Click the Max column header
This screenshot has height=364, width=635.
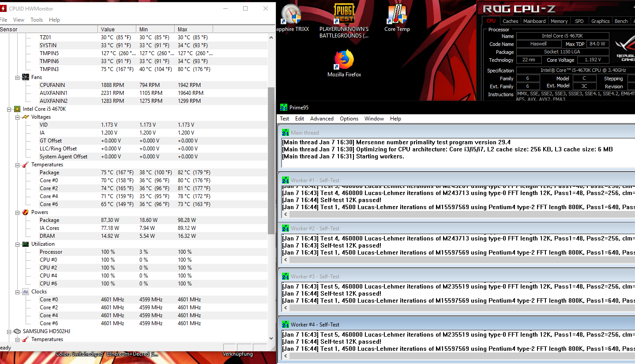[194, 29]
